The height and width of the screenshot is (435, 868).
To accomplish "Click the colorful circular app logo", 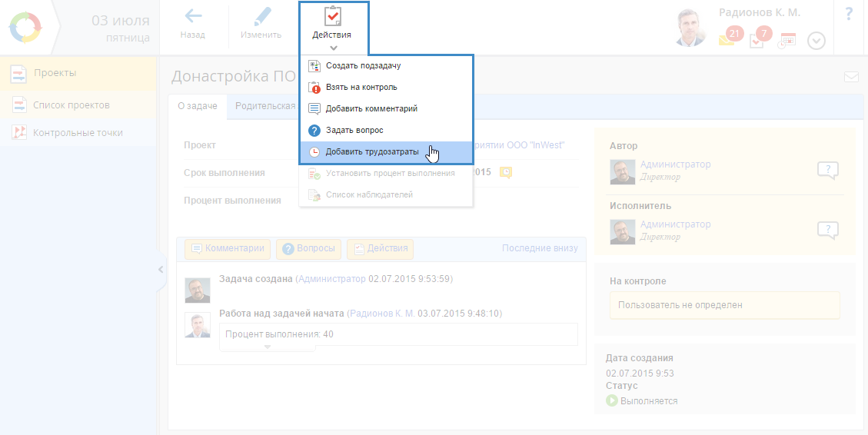I will 25,28.
